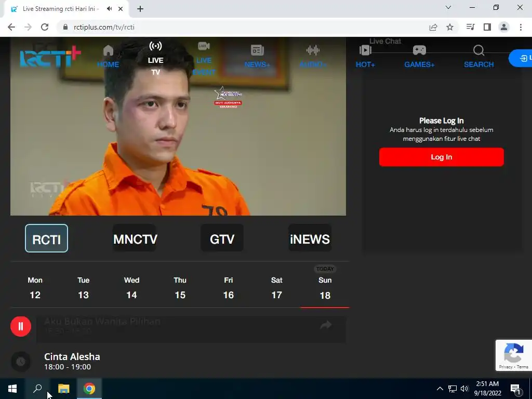Select Tue 13 in schedule
The height and width of the screenshot is (399, 532).
[x=84, y=288]
